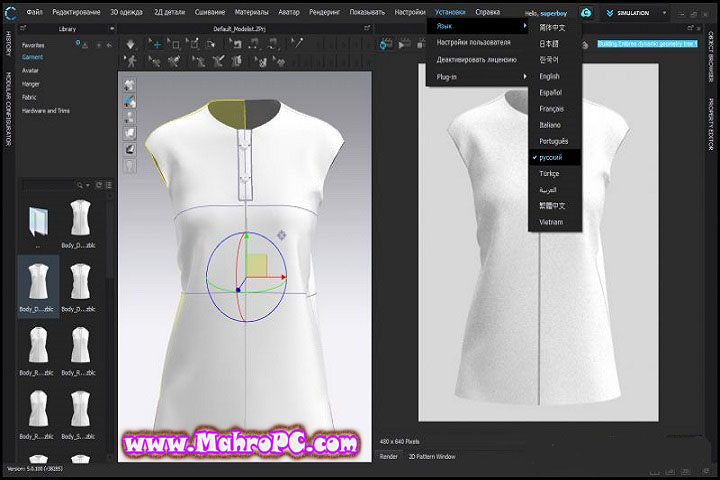Select Türkçe language option

click(549, 174)
